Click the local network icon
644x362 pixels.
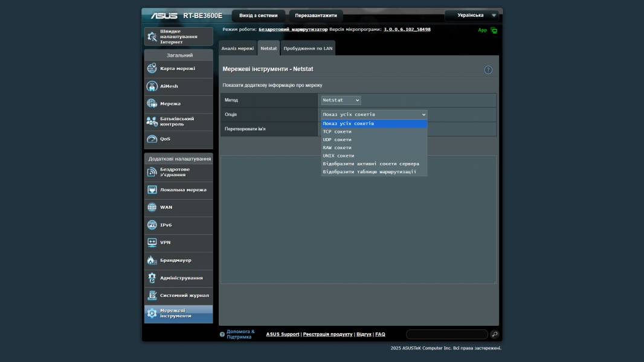152,190
